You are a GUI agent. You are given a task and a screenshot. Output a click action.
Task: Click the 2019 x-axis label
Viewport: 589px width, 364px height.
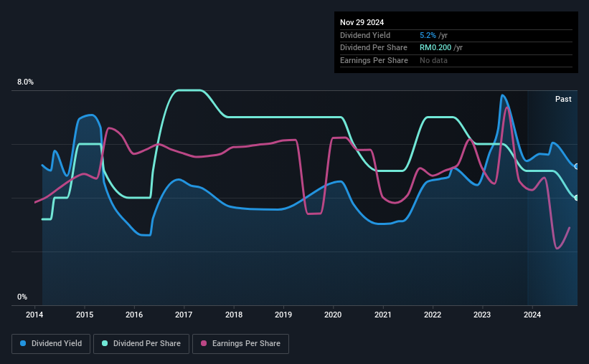pos(283,315)
